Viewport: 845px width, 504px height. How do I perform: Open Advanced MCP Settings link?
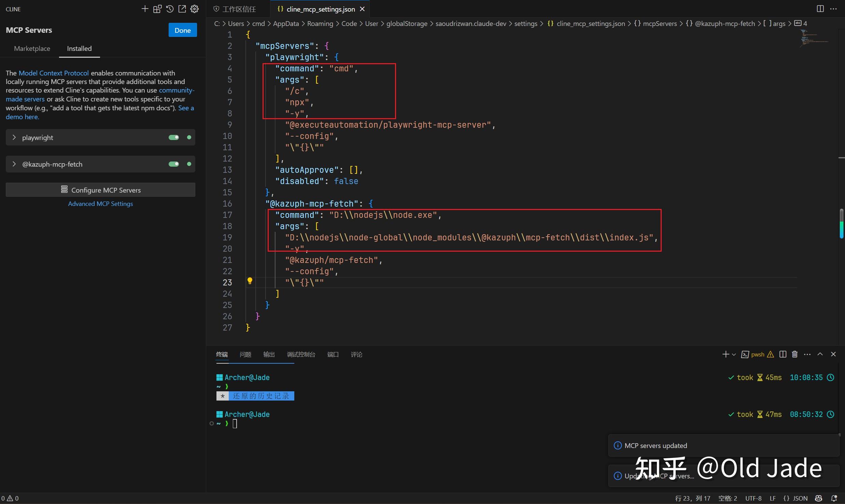(100, 204)
